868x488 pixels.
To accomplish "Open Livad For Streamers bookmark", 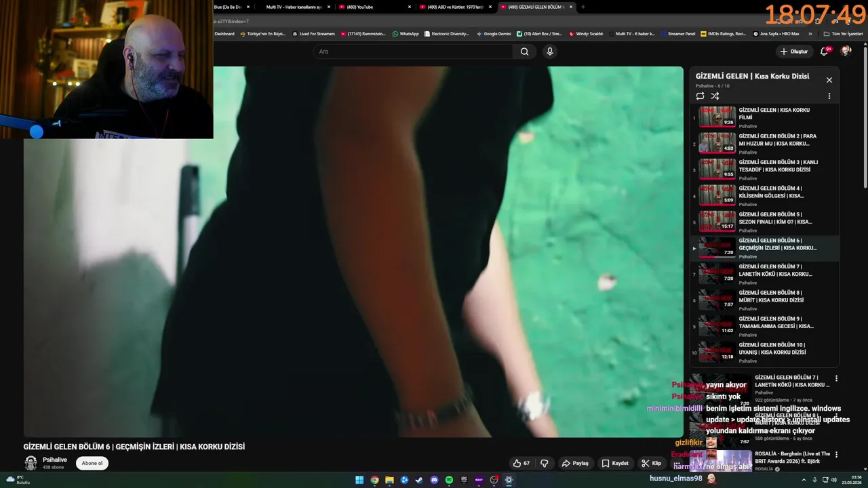I will (x=313, y=33).
